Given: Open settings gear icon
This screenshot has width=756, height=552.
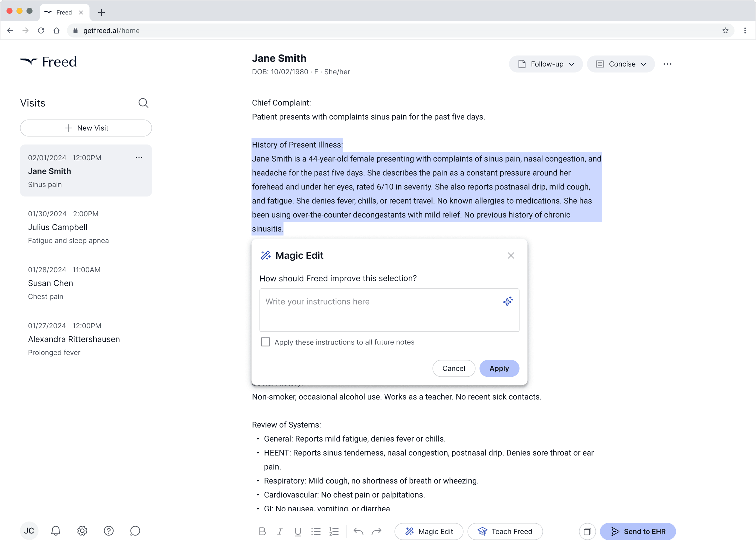Looking at the screenshot, I should point(82,531).
